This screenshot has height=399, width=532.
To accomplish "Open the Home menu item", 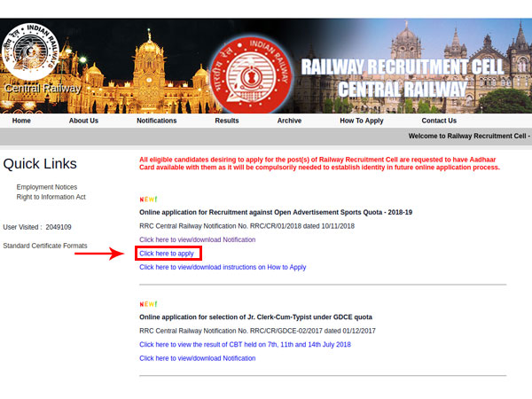I will [21, 121].
